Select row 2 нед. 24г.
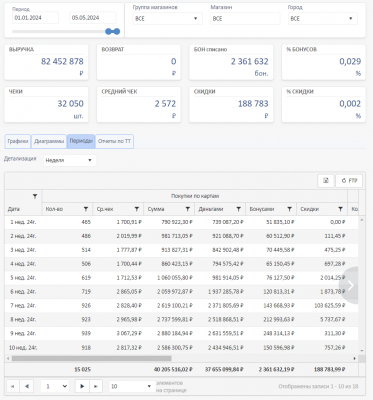 tap(182, 236)
